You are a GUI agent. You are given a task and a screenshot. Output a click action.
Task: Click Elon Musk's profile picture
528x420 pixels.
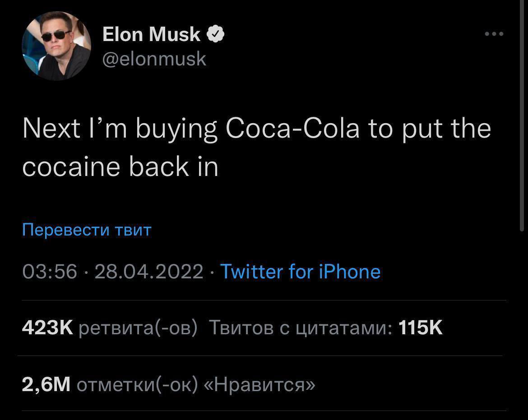pyautogui.click(x=56, y=46)
